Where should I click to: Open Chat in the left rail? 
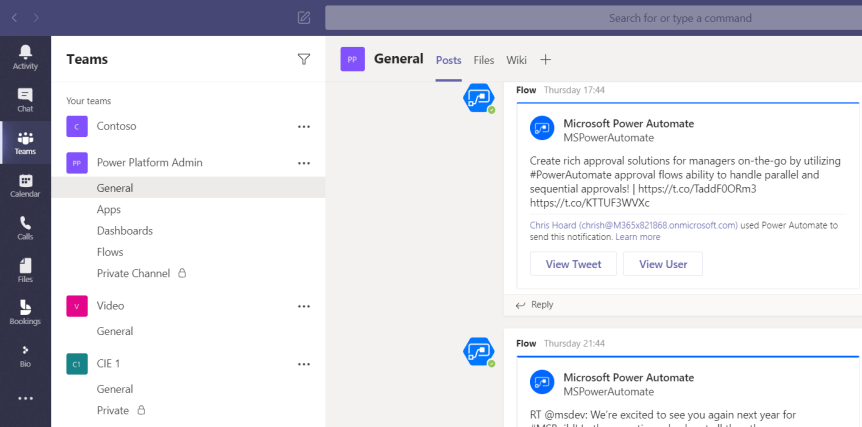tap(25, 99)
